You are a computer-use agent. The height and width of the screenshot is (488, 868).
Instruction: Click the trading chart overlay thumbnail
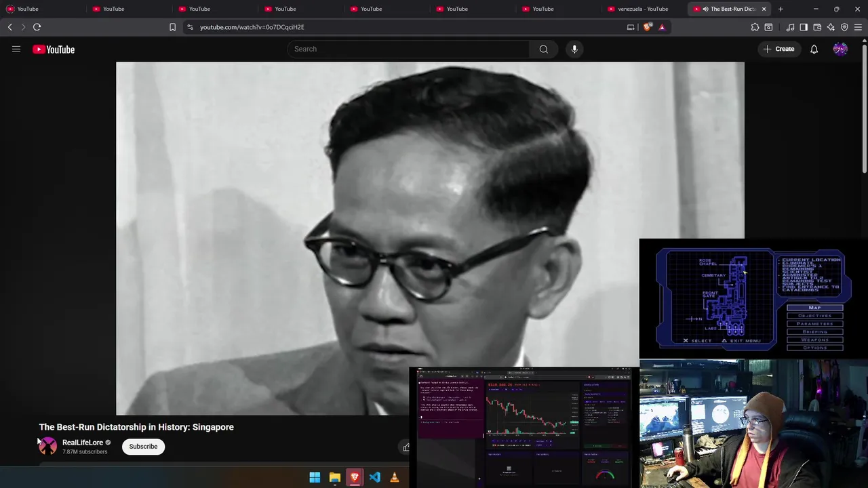(524, 427)
